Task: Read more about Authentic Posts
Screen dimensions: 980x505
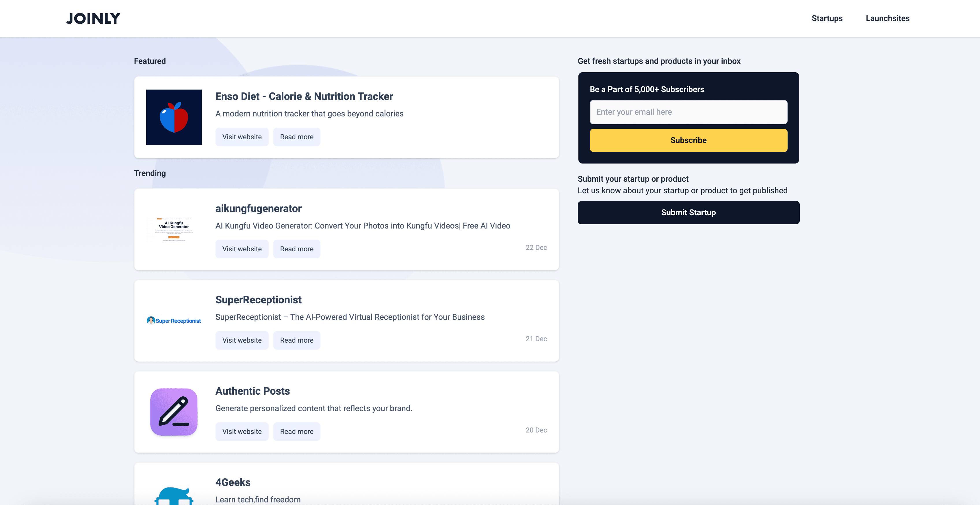Action: click(x=297, y=432)
